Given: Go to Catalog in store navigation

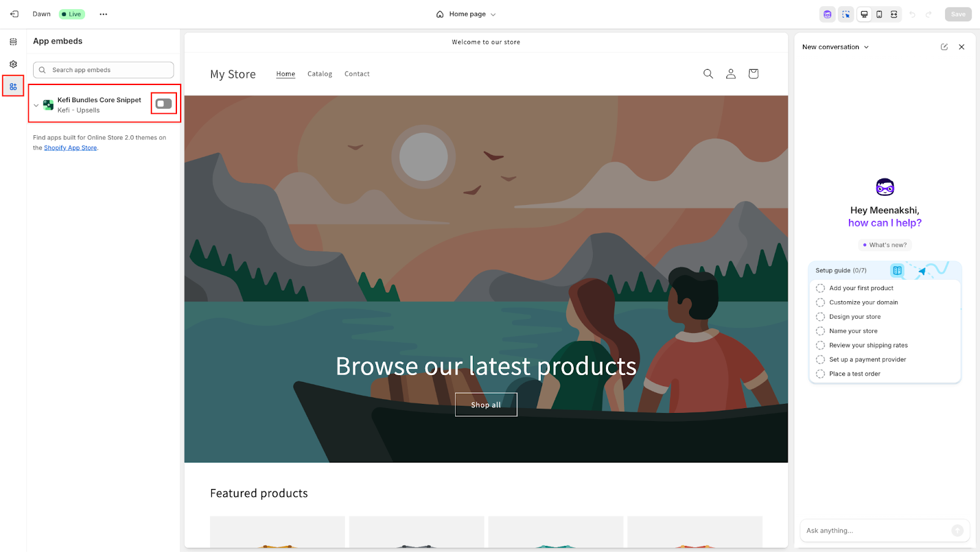Looking at the screenshot, I should pyautogui.click(x=320, y=74).
